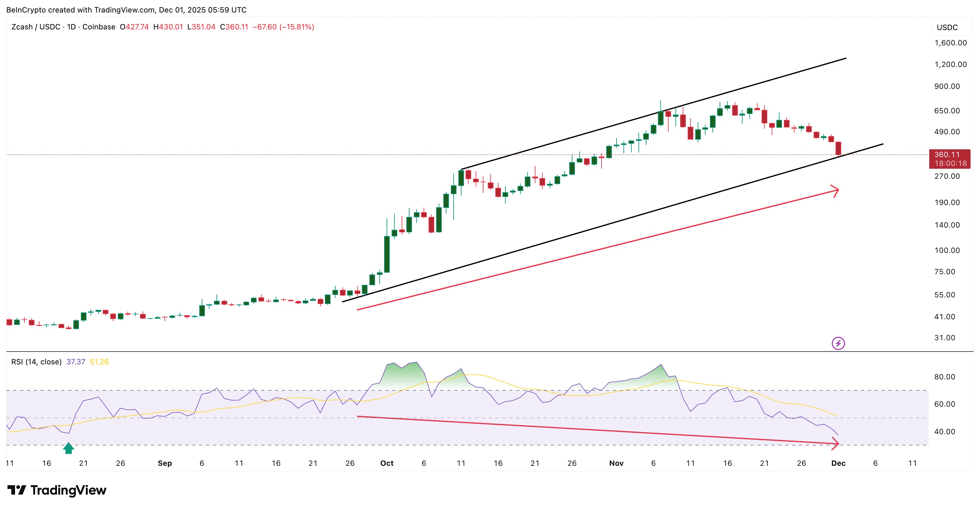Click the Nov label on the date axis
980x509 pixels.
point(616,463)
